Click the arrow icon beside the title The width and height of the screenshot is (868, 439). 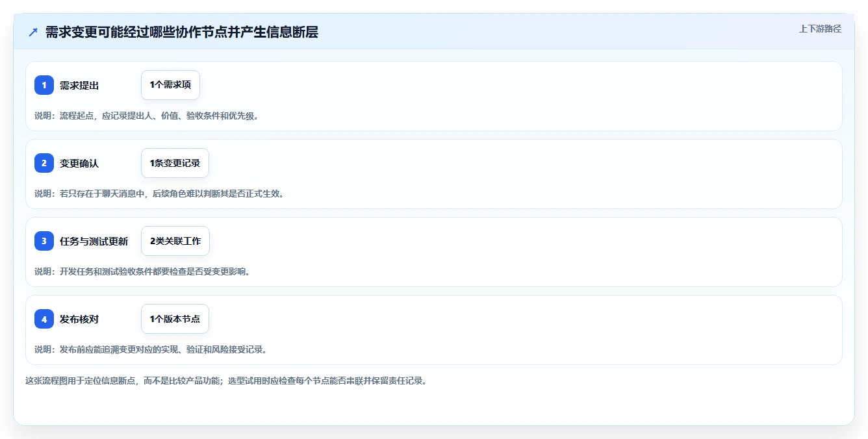click(33, 32)
